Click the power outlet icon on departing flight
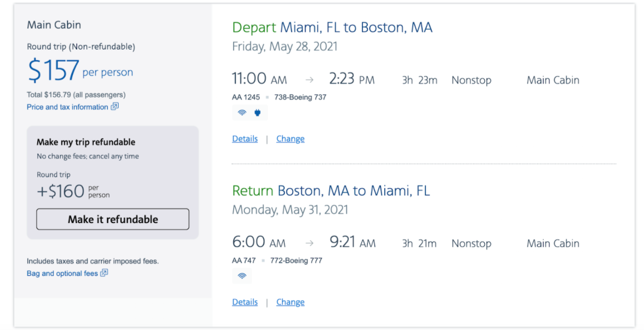 pos(258,113)
